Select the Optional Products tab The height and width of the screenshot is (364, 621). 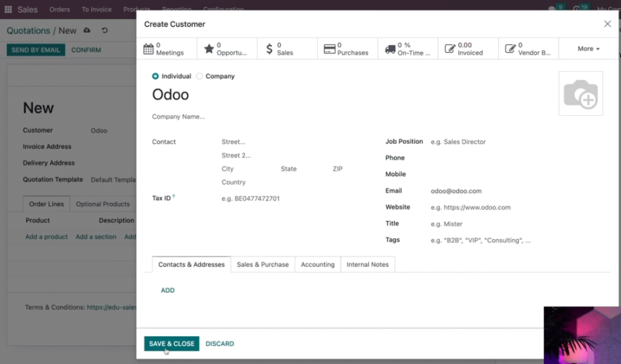102,204
